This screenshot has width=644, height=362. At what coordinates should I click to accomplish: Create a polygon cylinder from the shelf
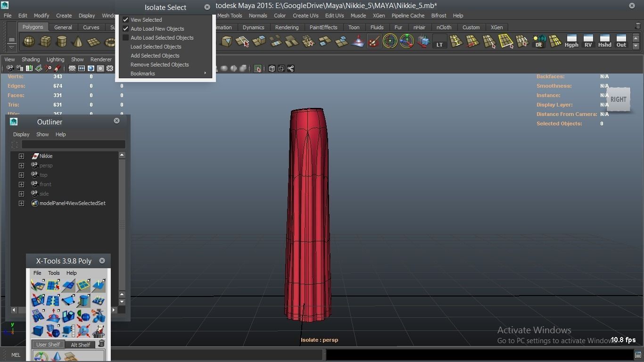tap(61, 42)
